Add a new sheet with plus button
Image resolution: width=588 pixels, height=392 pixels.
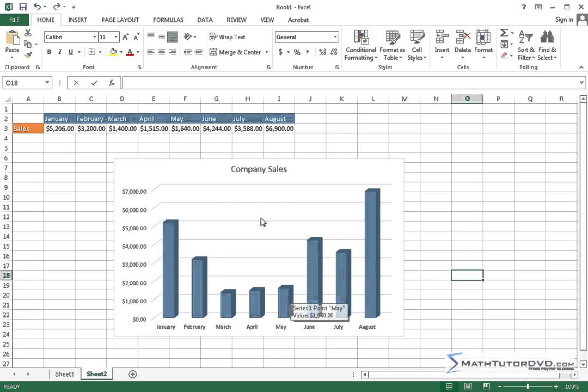[132, 374]
